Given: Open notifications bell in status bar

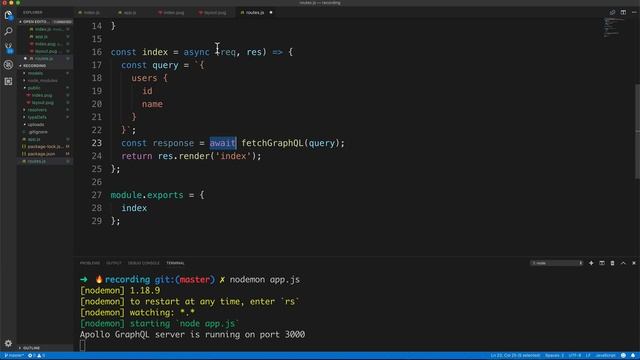Looking at the screenshot, I should click(633, 356).
